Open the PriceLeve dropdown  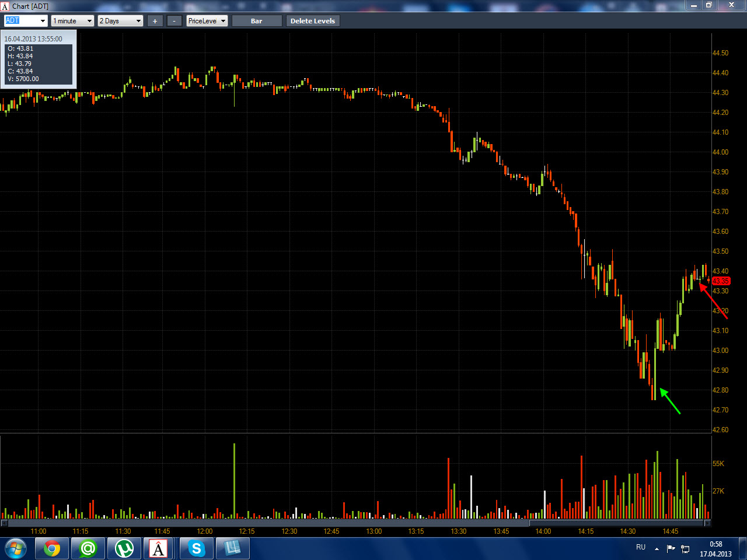[207, 21]
